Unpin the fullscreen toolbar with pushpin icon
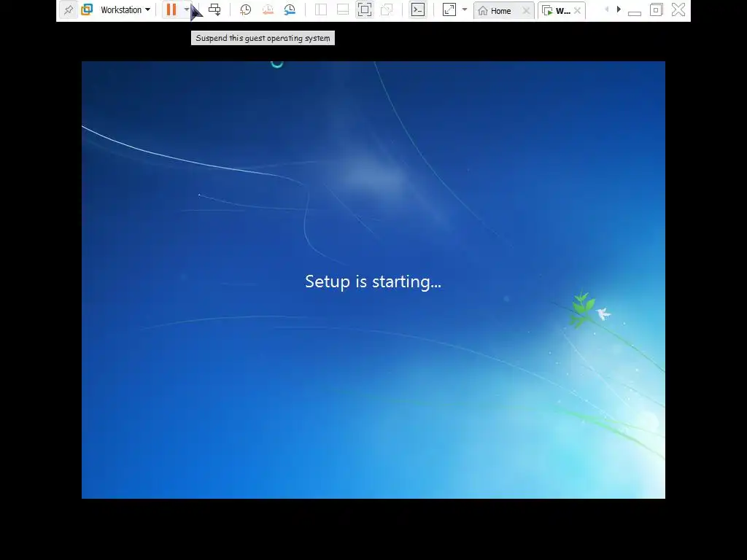This screenshot has width=747, height=560. (x=69, y=9)
